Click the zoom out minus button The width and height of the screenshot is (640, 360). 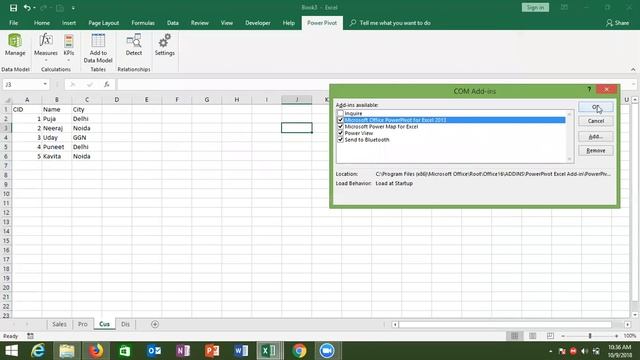click(x=563, y=336)
